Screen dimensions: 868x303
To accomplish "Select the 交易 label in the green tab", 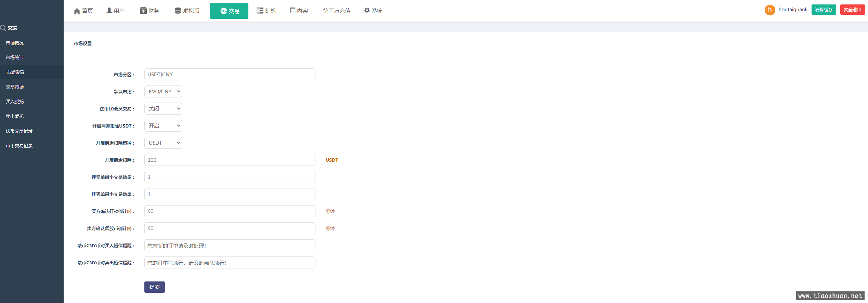I will pos(234,11).
